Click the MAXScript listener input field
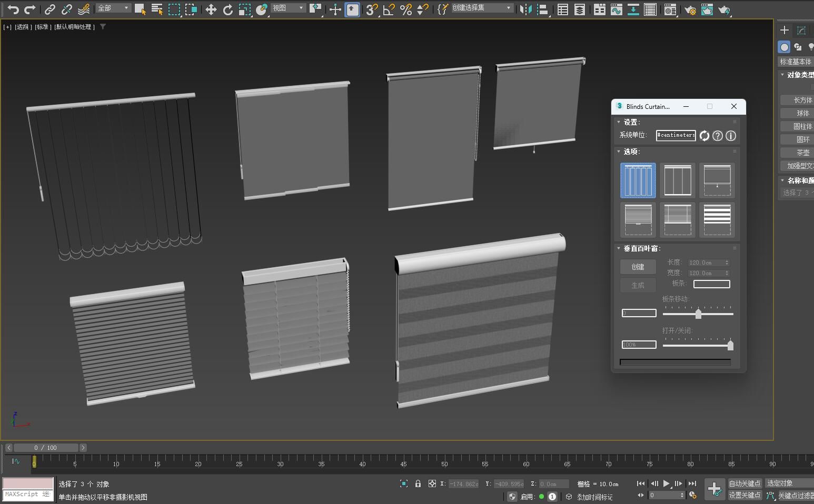Image resolution: width=814 pixels, height=504 pixels. [x=28, y=495]
